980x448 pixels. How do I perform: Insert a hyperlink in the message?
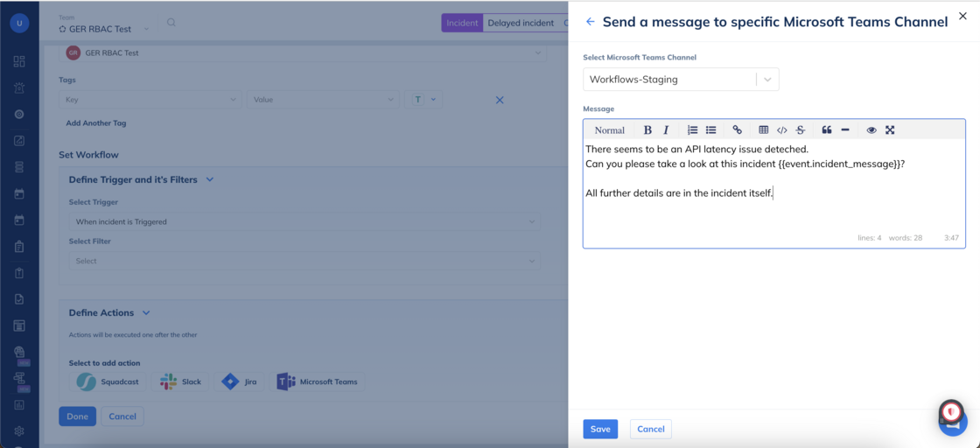point(737,130)
